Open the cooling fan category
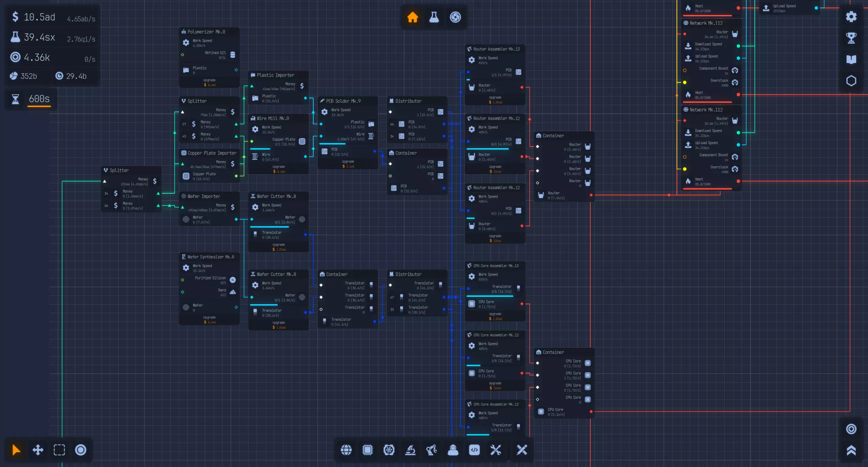 (x=389, y=450)
